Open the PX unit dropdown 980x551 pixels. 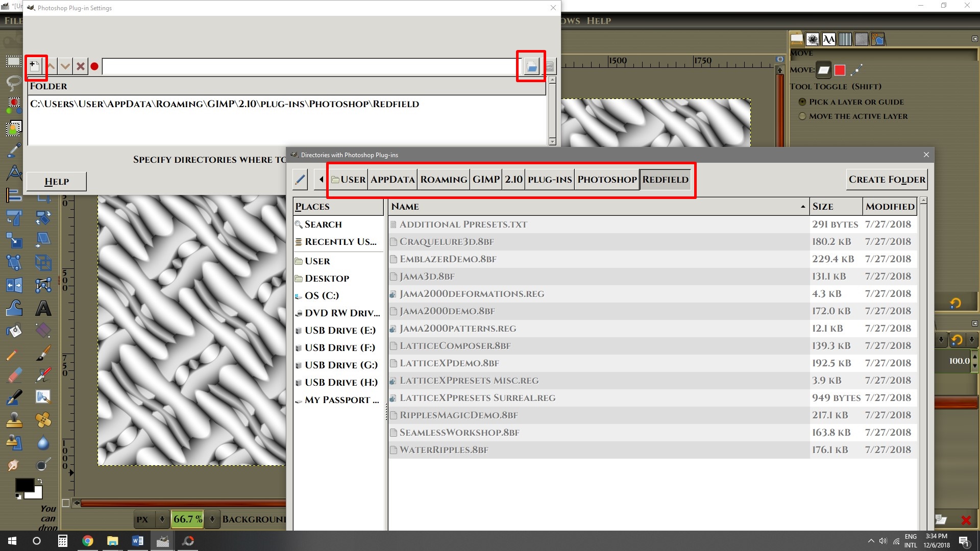click(152, 519)
